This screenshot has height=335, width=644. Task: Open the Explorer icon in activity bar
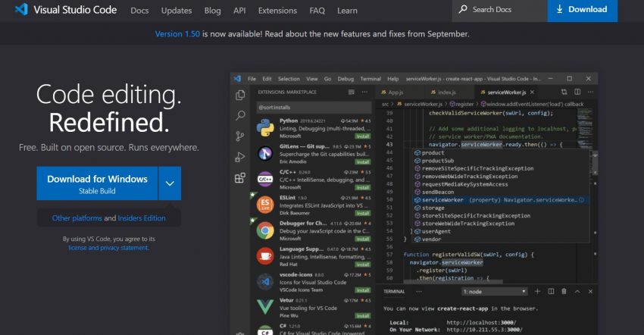click(x=240, y=95)
